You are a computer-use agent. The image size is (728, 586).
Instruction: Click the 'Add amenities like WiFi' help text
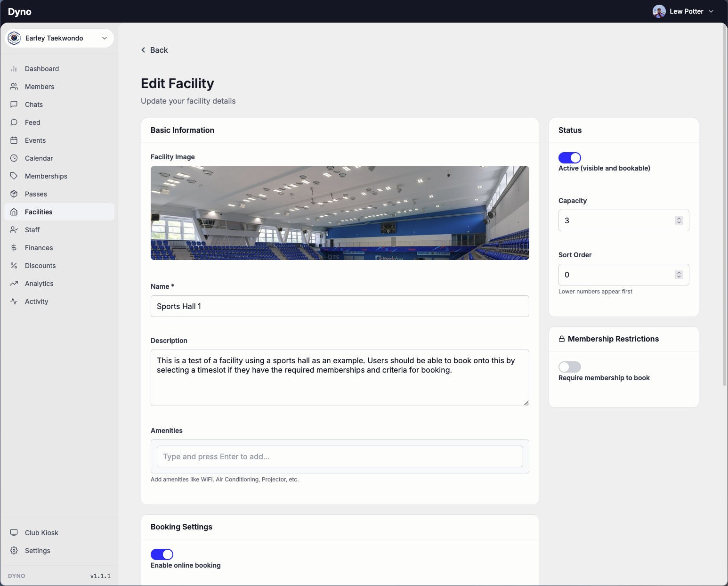(225, 480)
